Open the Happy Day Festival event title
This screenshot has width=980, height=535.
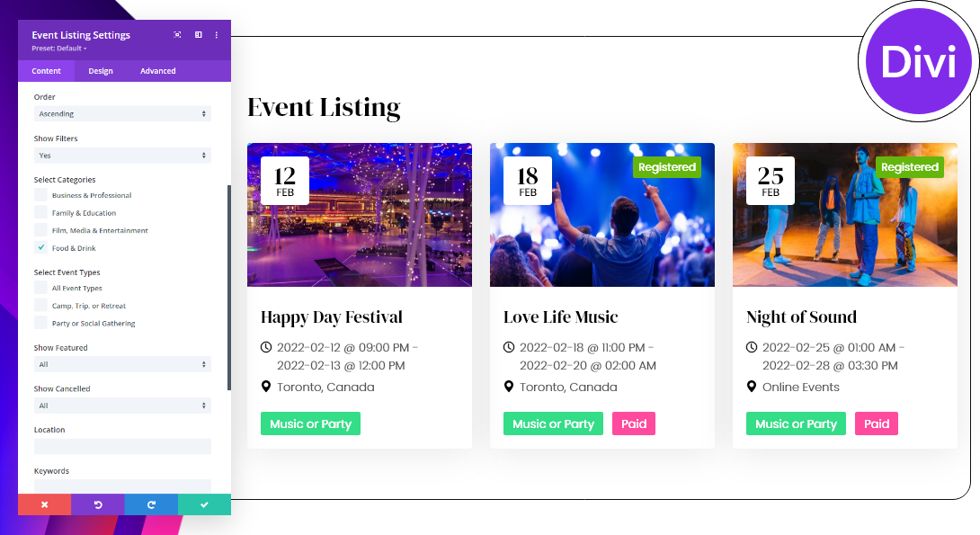pos(332,317)
